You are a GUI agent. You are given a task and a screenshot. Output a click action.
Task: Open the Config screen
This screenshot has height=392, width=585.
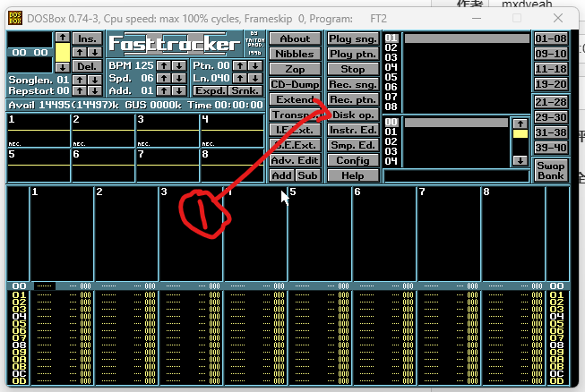pos(353,160)
